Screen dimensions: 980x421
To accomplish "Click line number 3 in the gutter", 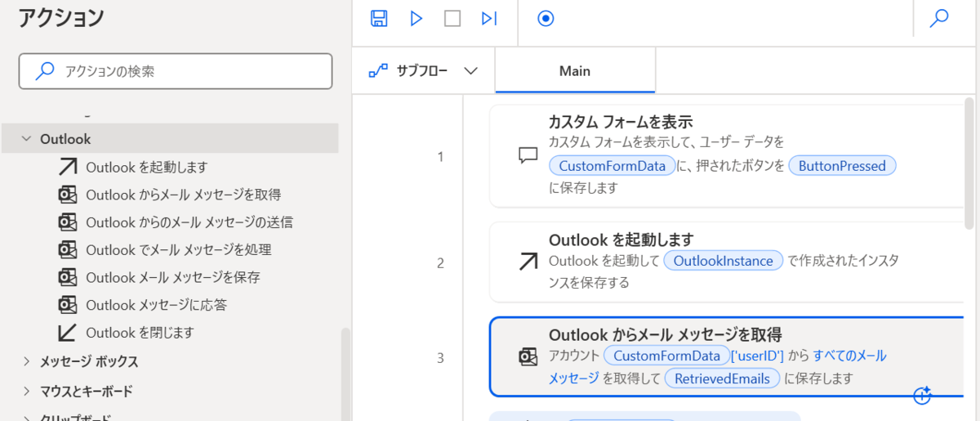I will (x=441, y=357).
